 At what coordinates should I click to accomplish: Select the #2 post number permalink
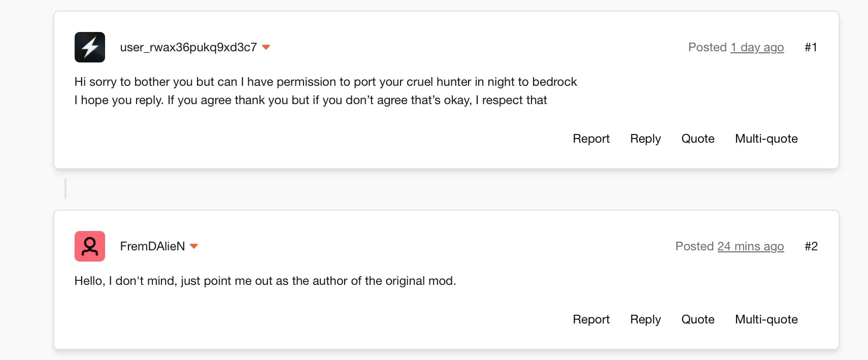pyautogui.click(x=811, y=246)
